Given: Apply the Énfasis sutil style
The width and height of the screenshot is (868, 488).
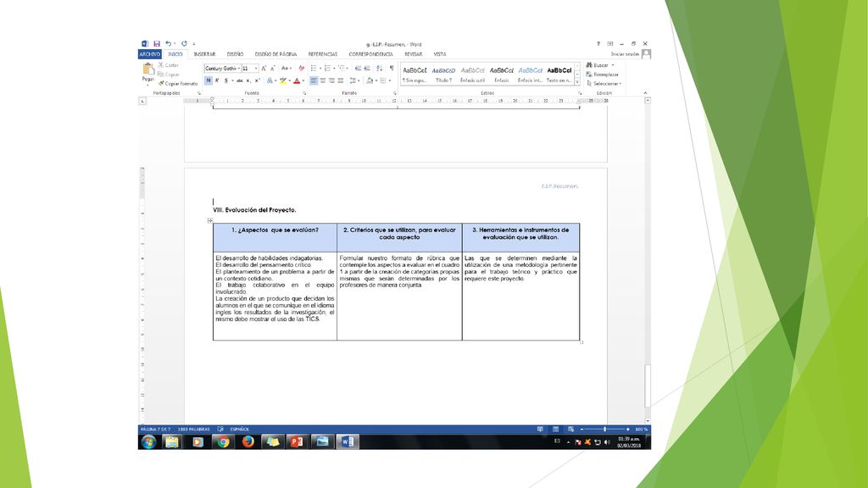Looking at the screenshot, I should [472, 75].
